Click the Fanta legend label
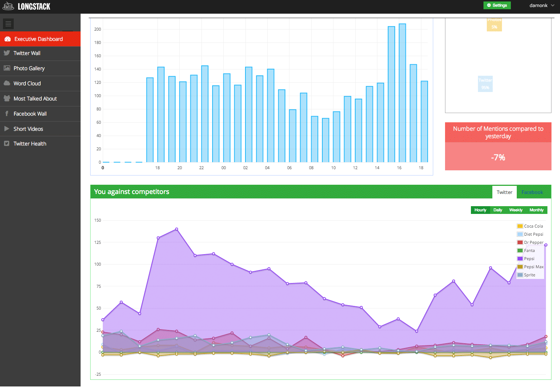 529,250
